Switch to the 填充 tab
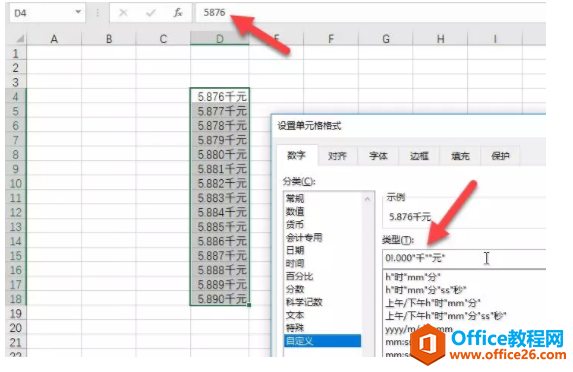The width and height of the screenshot is (573, 372). click(x=460, y=156)
